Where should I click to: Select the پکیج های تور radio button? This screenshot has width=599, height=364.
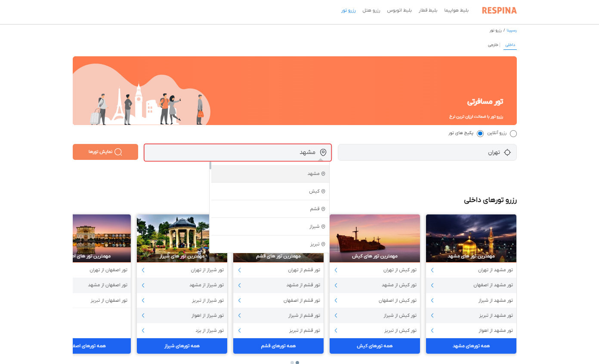480,133
